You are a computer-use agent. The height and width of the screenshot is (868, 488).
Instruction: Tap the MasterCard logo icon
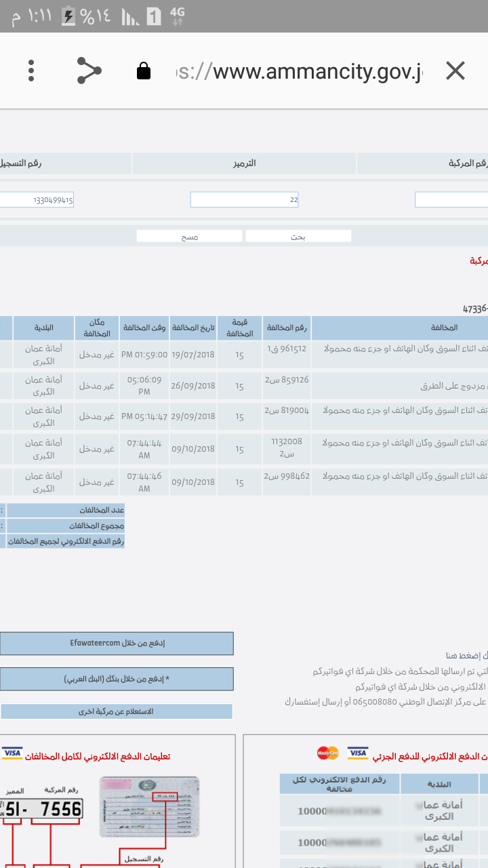coord(327,753)
